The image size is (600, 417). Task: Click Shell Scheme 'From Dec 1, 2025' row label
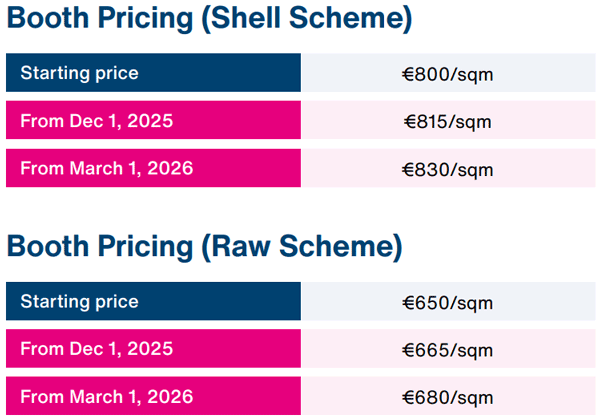153,121
